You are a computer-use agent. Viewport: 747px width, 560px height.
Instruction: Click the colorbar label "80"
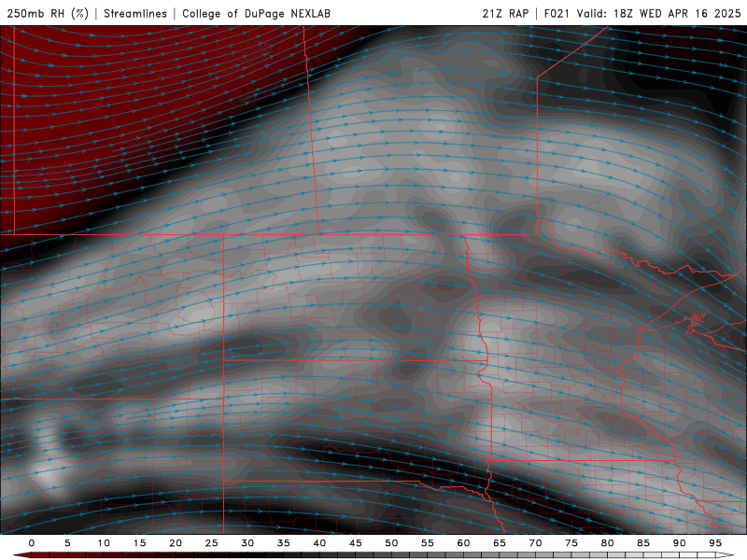[608, 543]
